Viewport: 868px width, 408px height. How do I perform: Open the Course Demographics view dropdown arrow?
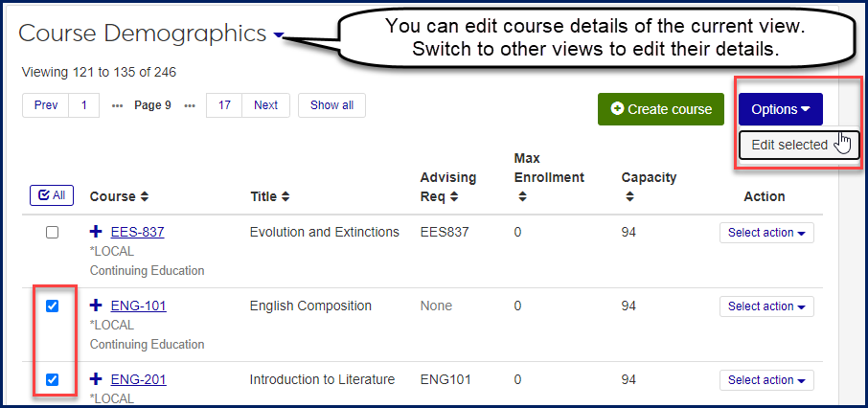[279, 35]
